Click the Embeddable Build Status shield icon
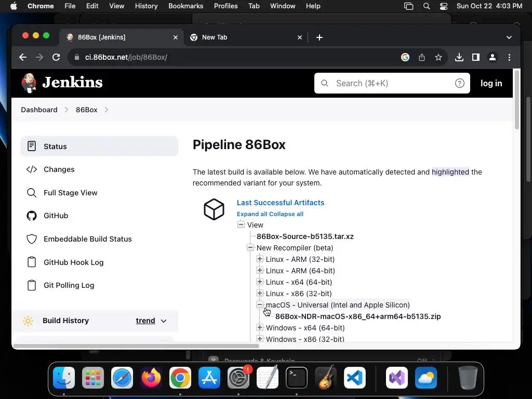Screen dimensions: 532x399 click(x=32, y=239)
